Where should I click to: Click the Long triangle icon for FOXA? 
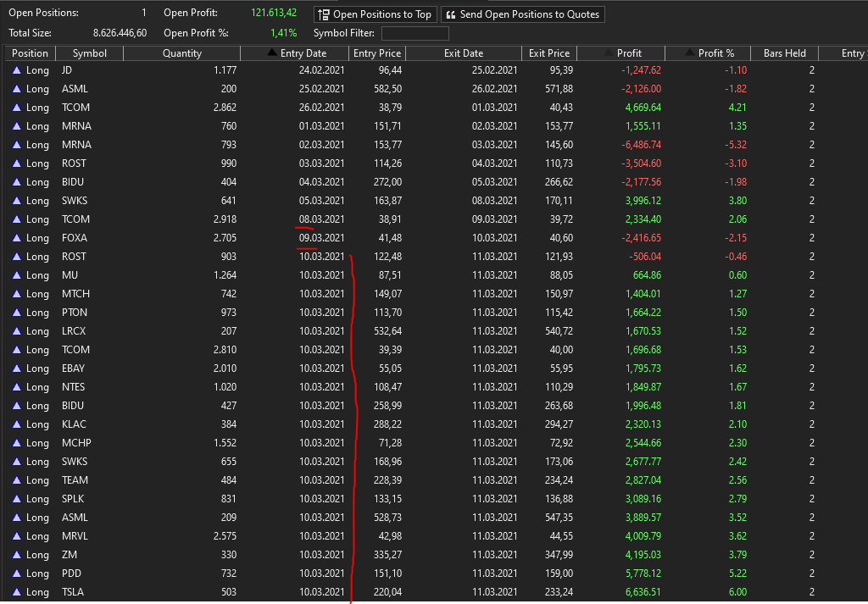[16, 238]
